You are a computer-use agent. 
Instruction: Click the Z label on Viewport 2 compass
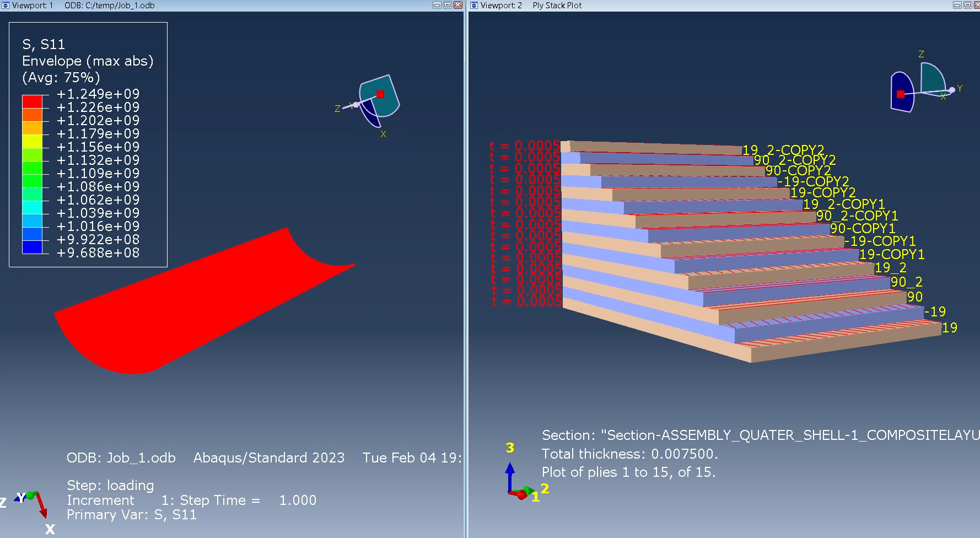921,53
